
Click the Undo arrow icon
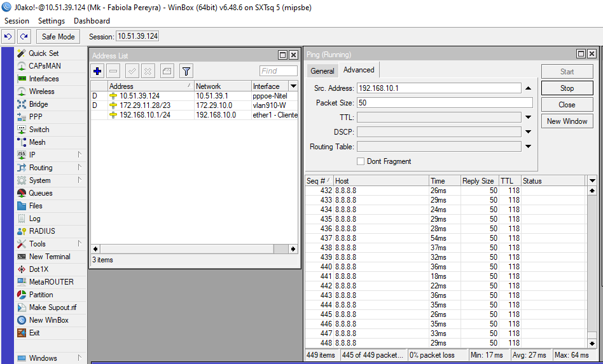[x=8, y=37]
